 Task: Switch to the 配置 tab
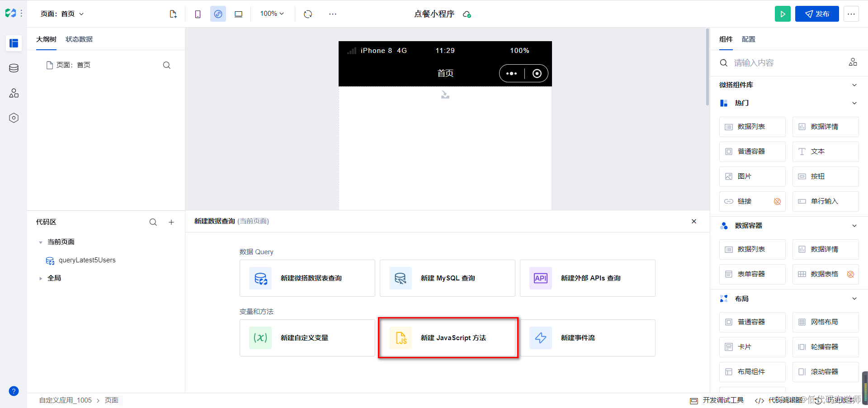[749, 39]
